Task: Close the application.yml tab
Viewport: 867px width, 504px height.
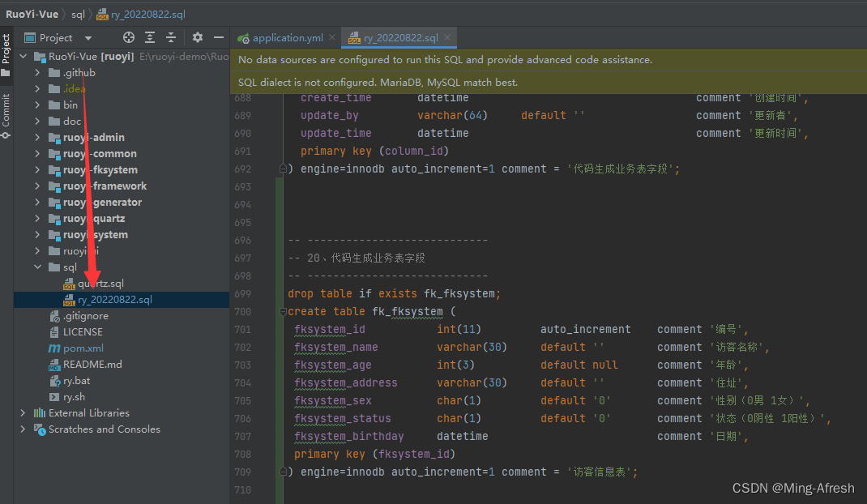Action: pos(333,38)
